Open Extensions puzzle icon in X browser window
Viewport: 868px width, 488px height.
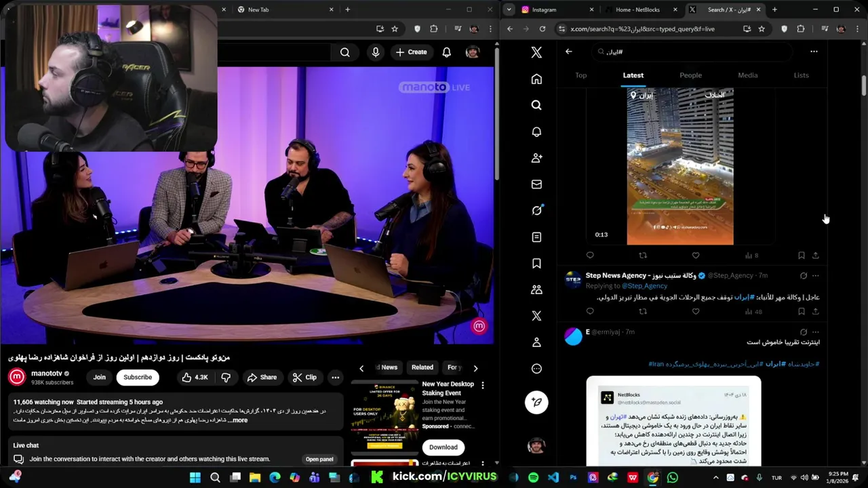[801, 29]
